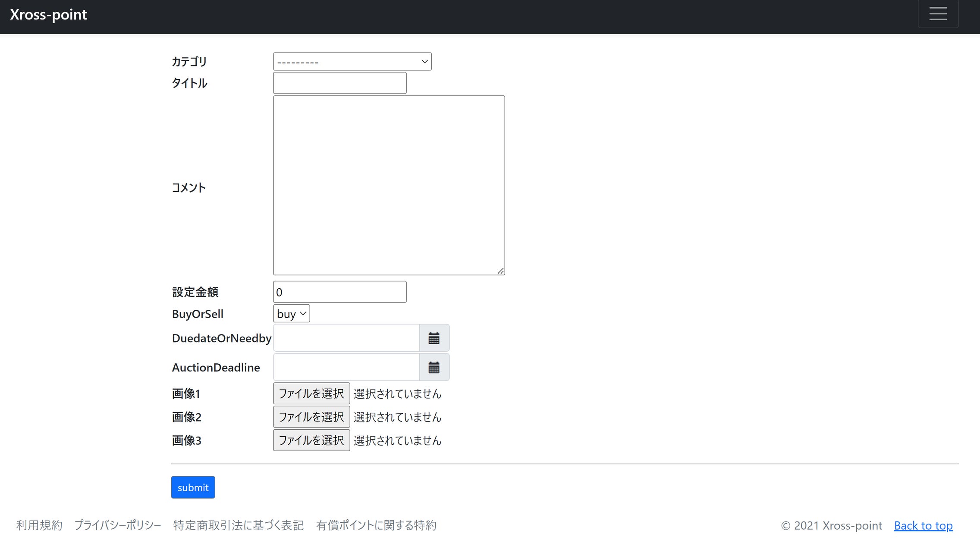Click the タイトル text field

pos(339,83)
